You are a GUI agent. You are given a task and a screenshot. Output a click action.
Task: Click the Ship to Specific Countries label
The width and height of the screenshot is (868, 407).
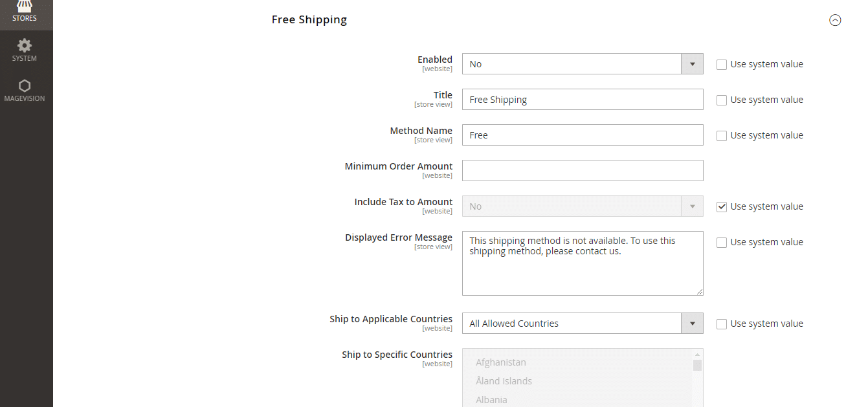(397, 355)
